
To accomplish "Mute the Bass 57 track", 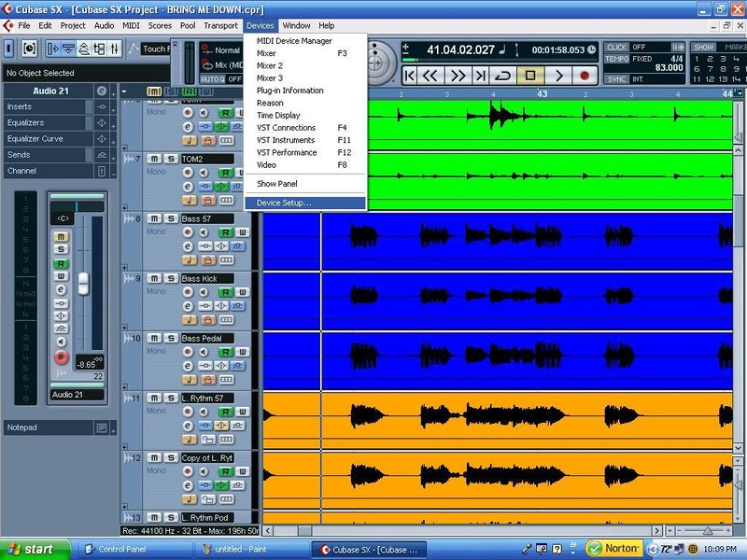I will click(x=154, y=218).
